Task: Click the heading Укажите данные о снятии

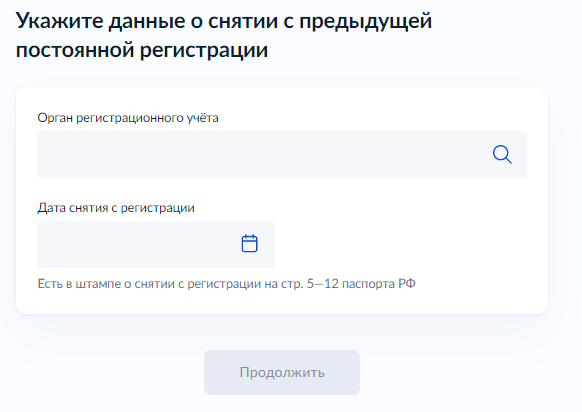Action: click(x=224, y=21)
